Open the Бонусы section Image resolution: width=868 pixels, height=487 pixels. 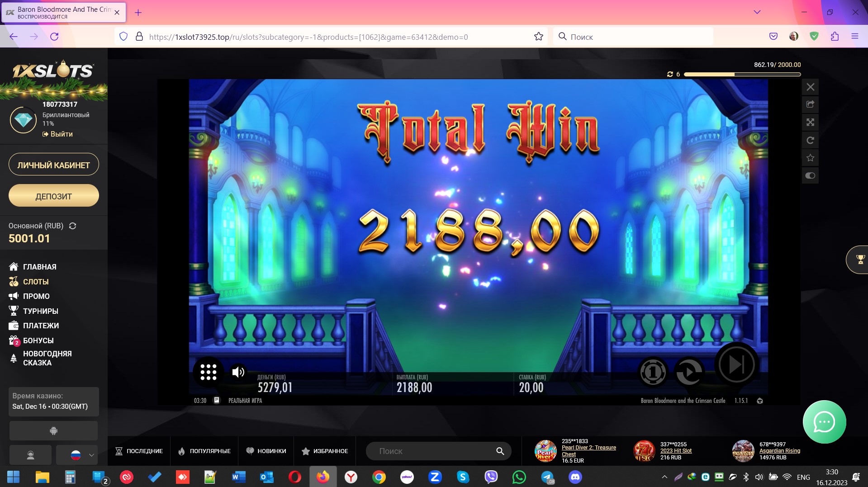[x=31, y=340]
